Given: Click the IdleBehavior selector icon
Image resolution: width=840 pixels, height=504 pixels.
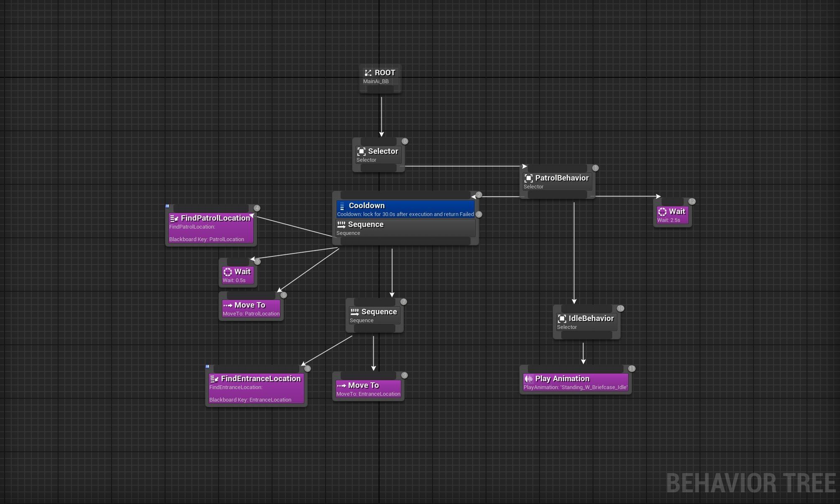Looking at the screenshot, I should [562, 319].
